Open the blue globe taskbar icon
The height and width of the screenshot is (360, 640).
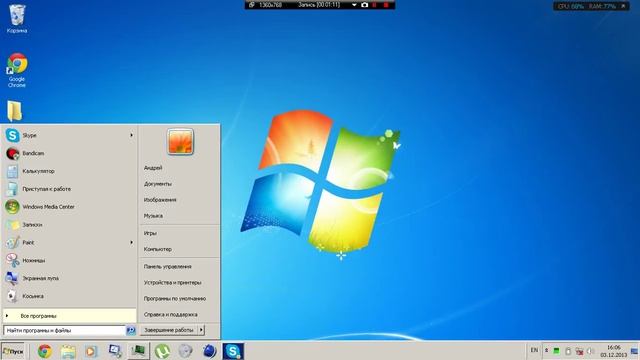209,351
